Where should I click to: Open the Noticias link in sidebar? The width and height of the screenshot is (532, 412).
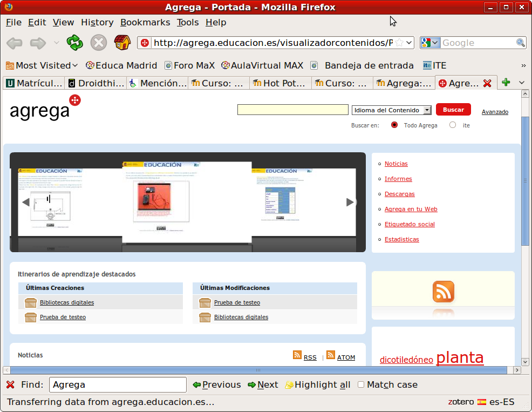click(x=396, y=164)
